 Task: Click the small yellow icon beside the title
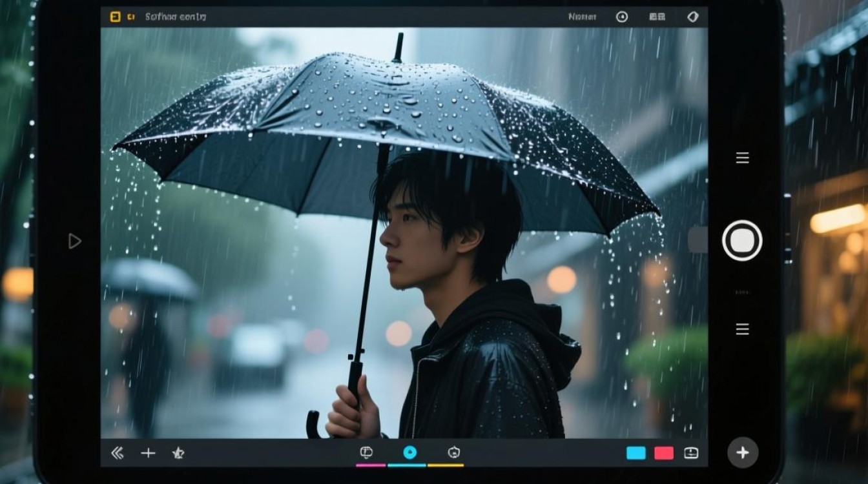tap(131, 17)
